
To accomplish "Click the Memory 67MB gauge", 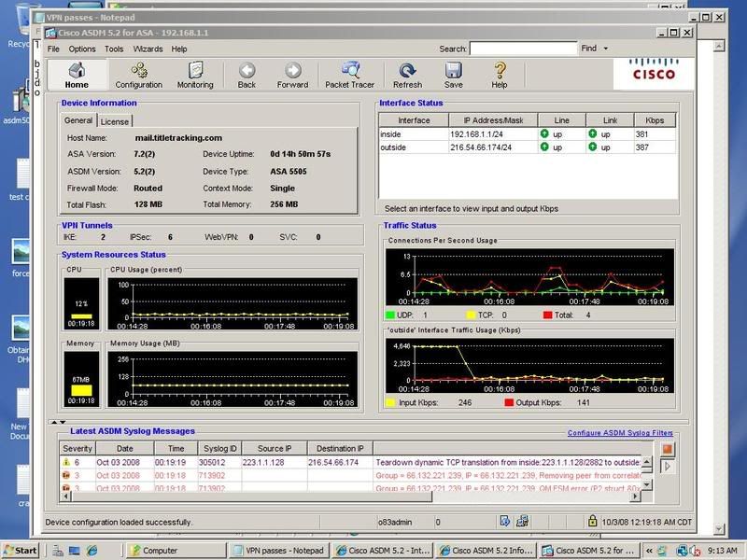I will pos(81,379).
